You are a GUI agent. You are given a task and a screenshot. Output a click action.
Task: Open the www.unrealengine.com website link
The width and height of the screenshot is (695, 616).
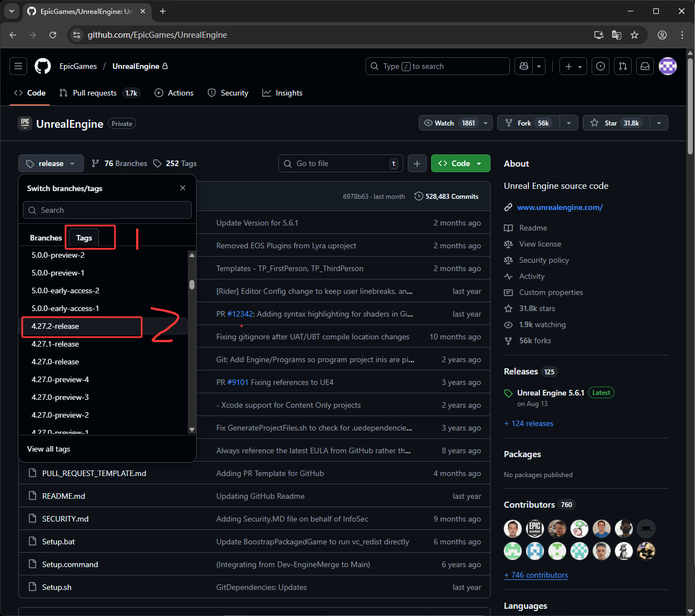pos(559,207)
